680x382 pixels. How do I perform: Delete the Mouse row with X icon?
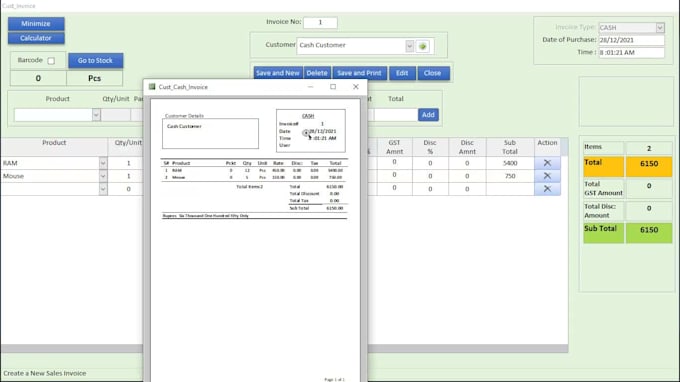coord(547,176)
